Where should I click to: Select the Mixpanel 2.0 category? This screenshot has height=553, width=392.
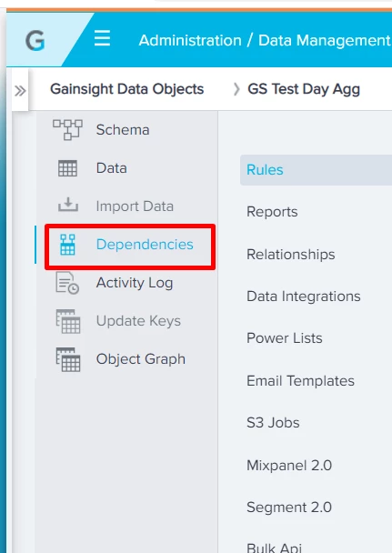click(289, 465)
